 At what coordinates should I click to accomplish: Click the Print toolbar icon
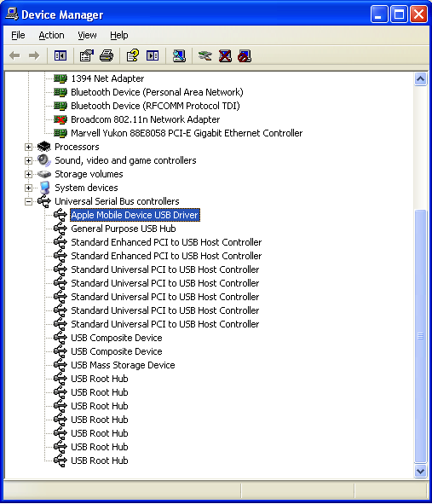point(107,56)
